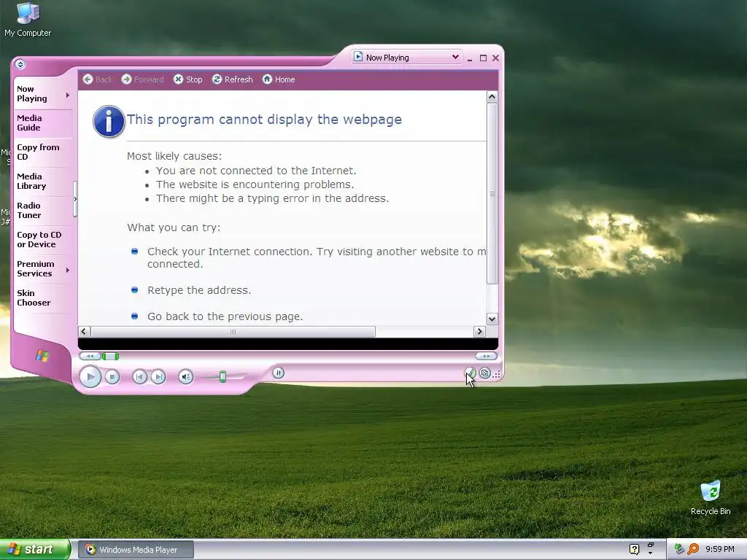Viewport: 747px width, 560px height.
Task: Stop loading the media guide page
Action: (x=187, y=79)
